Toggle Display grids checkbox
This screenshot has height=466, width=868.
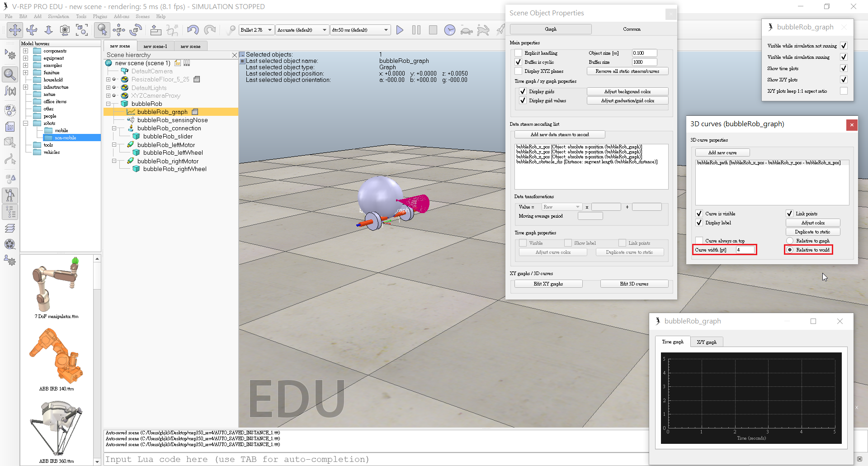click(523, 91)
